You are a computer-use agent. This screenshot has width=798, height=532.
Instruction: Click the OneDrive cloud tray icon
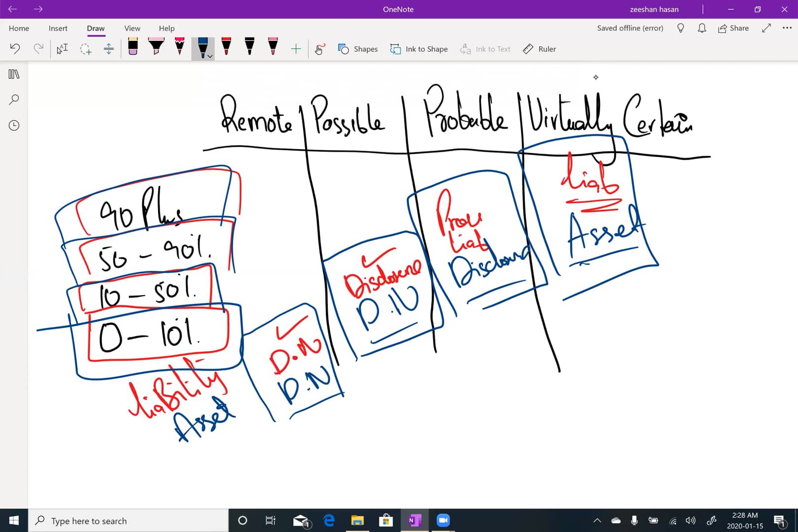click(x=616, y=521)
